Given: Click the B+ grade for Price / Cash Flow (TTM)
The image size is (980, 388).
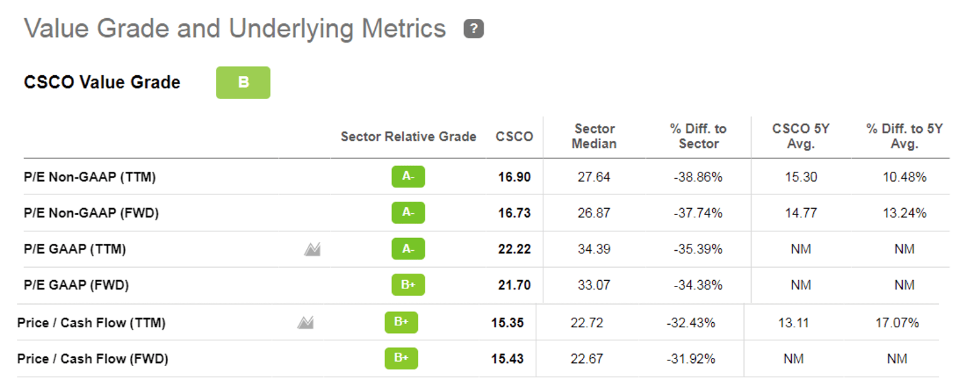Looking at the screenshot, I should (401, 322).
